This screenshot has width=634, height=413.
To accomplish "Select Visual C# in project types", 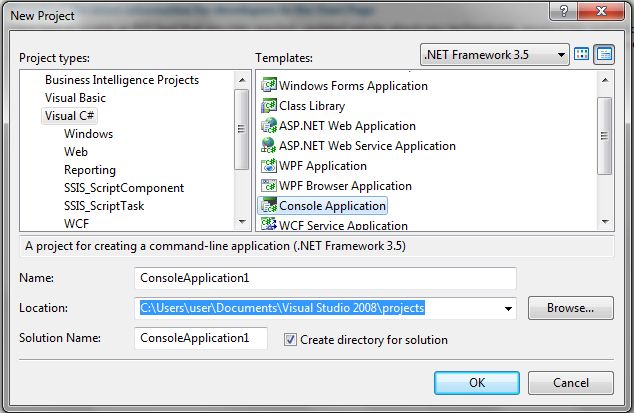I will point(70,116).
